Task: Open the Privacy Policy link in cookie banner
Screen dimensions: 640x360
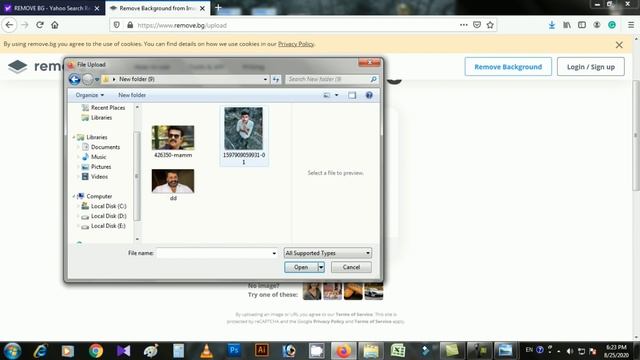Action: (x=296, y=44)
